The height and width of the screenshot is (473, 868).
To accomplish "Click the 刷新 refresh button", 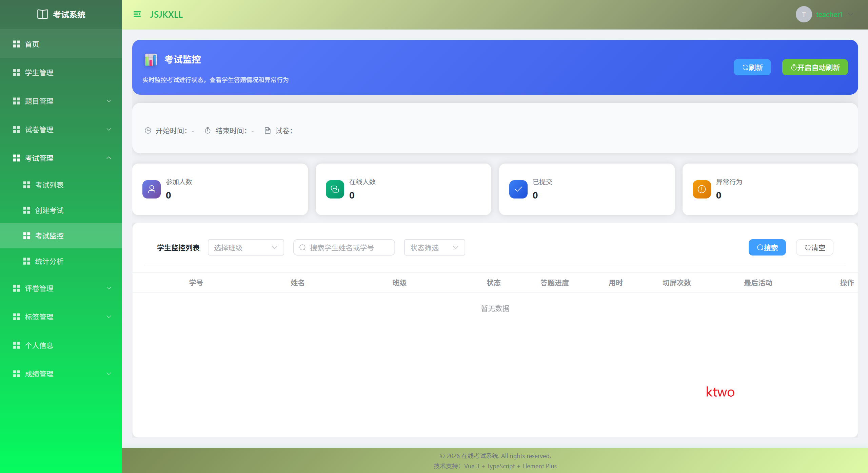I will click(752, 67).
